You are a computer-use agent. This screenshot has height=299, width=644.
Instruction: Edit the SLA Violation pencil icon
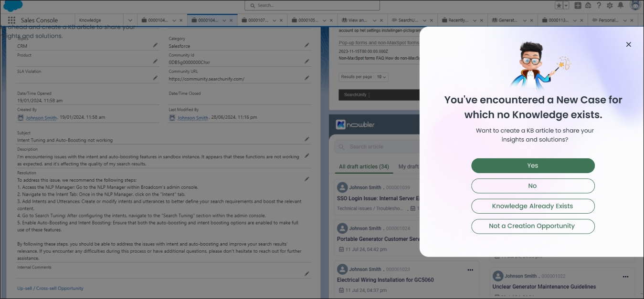click(x=155, y=78)
